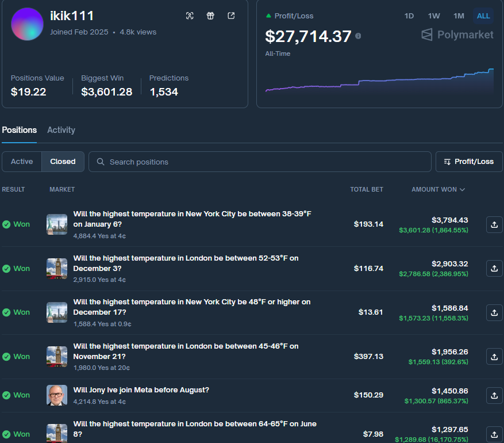Click the info icon beside the $27,714.37 total
Viewport: 504px width, 443px height.
tap(357, 36)
